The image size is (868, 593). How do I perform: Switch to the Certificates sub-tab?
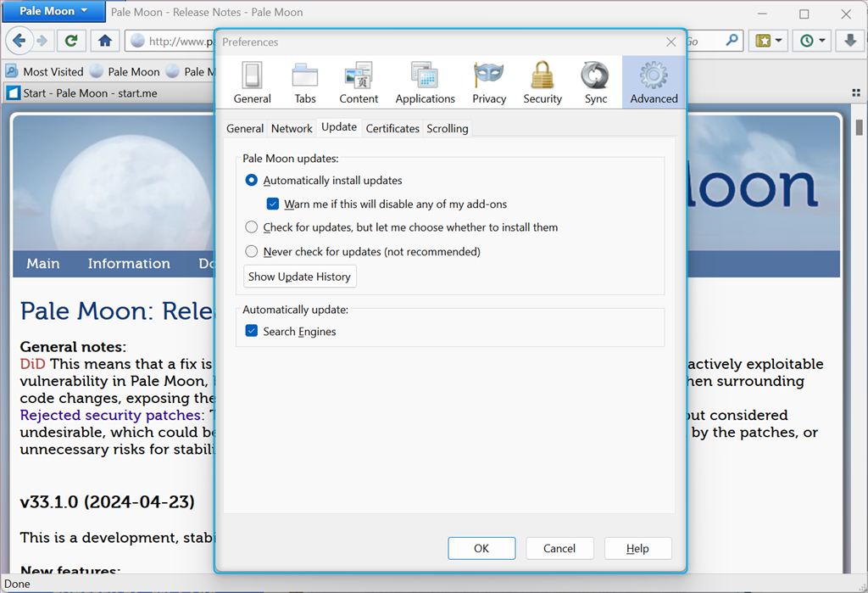(x=392, y=129)
